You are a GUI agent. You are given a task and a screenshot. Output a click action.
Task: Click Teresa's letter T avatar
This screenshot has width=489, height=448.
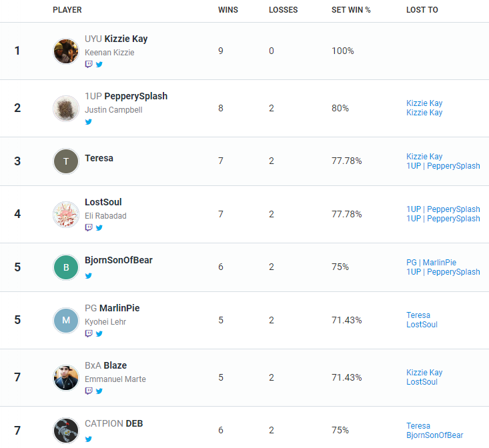pyautogui.click(x=66, y=161)
